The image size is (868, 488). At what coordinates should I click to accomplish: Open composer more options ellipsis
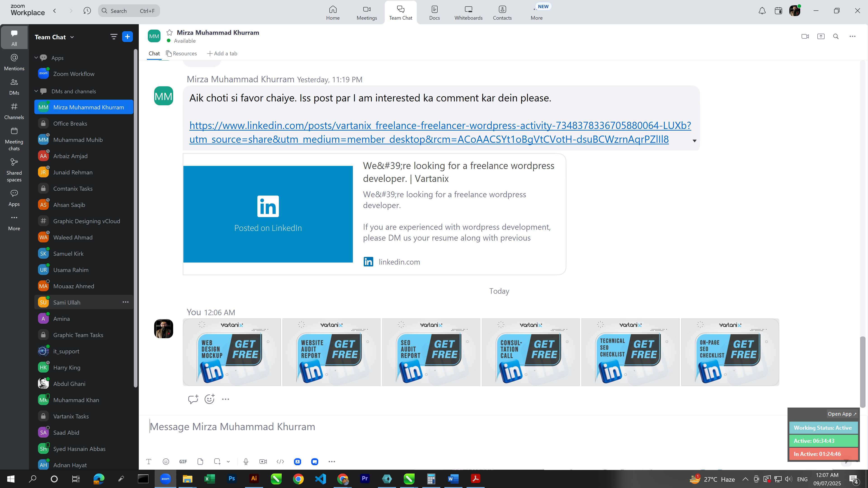332,461
